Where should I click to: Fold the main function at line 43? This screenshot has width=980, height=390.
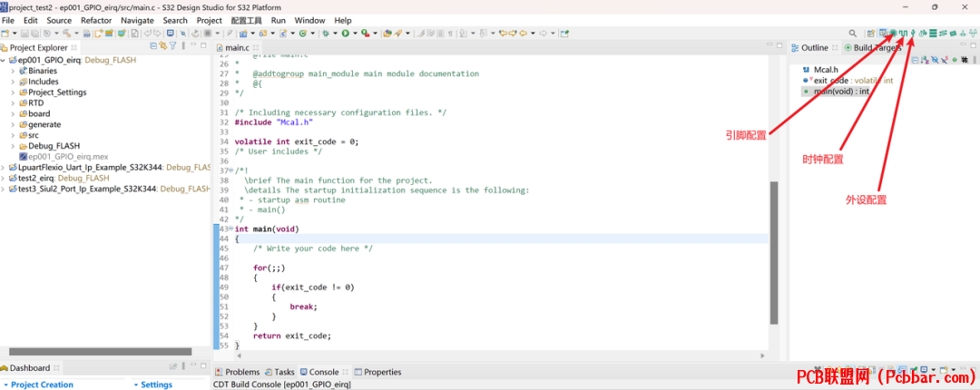click(230, 229)
